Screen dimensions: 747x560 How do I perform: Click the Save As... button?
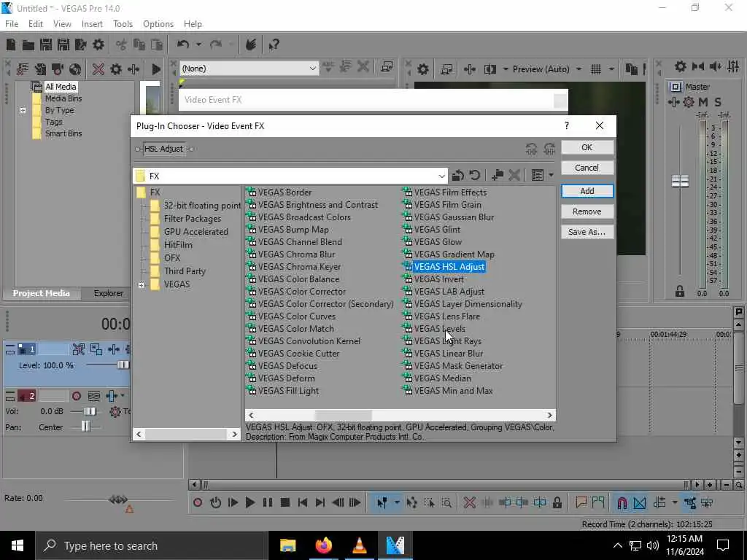[x=587, y=233]
